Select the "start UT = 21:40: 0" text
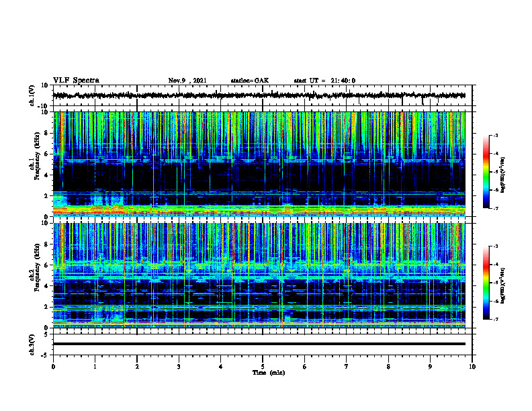Image resolution: width=532 pixels, height=411 pixels. (x=324, y=81)
